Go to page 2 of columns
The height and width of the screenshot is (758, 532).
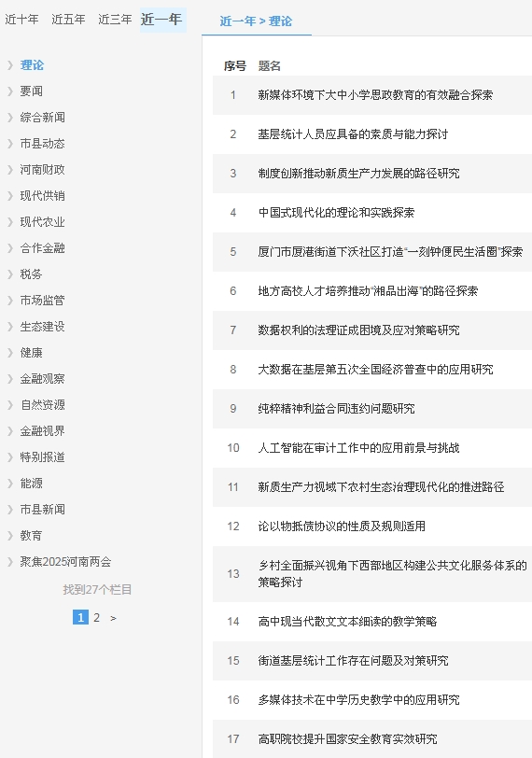(x=97, y=617)
